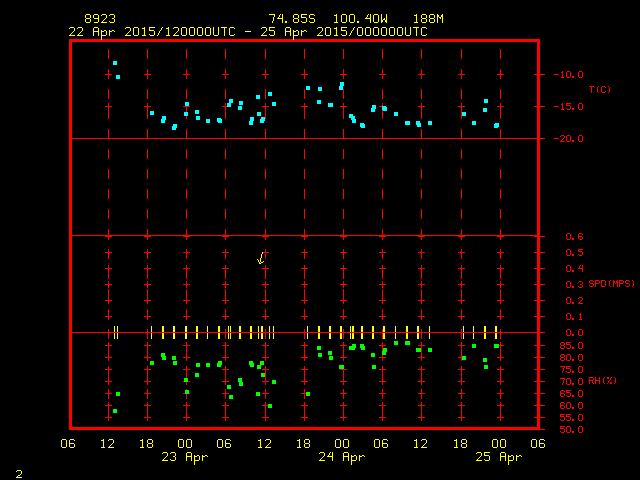Click the date range header text
640x480 pixels.
248,32
